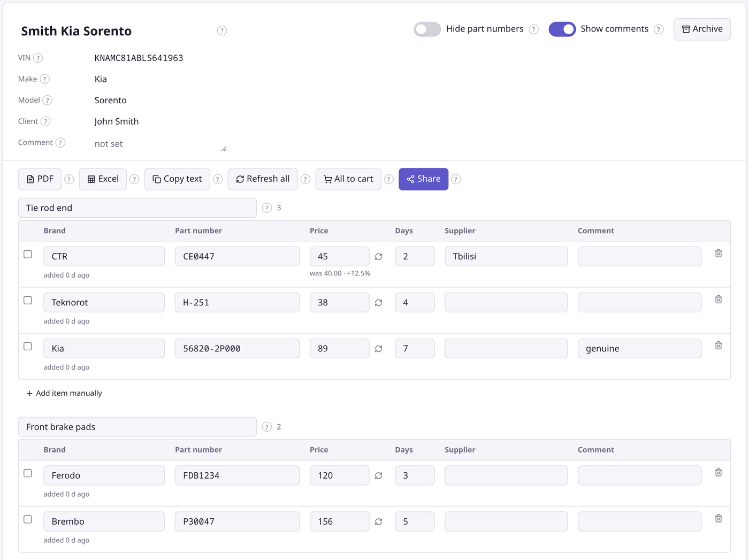749x560 pixels.
Task: Open help icon beside Share button
Action: 456,179
